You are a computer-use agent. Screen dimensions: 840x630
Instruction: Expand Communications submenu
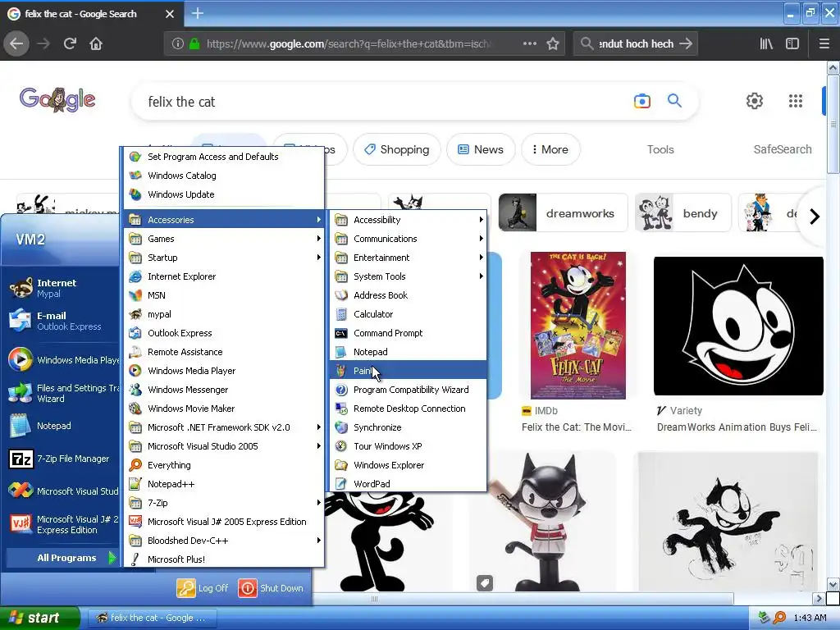409,239
